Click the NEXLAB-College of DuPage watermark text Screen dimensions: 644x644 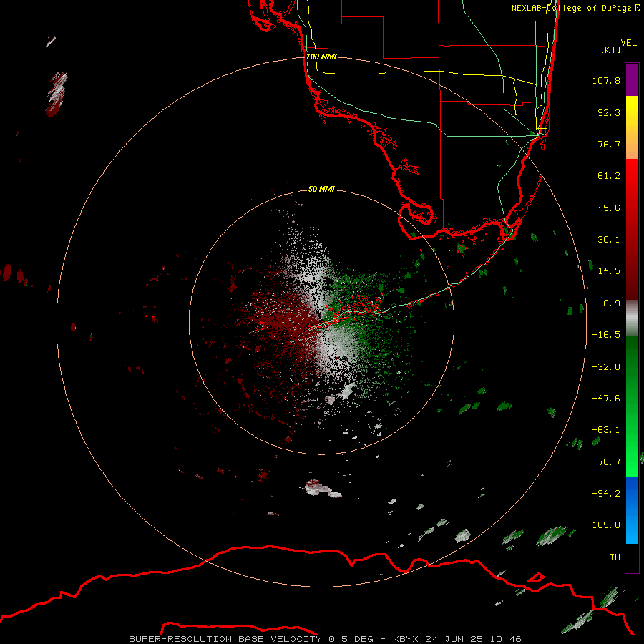tap(575, 8)
